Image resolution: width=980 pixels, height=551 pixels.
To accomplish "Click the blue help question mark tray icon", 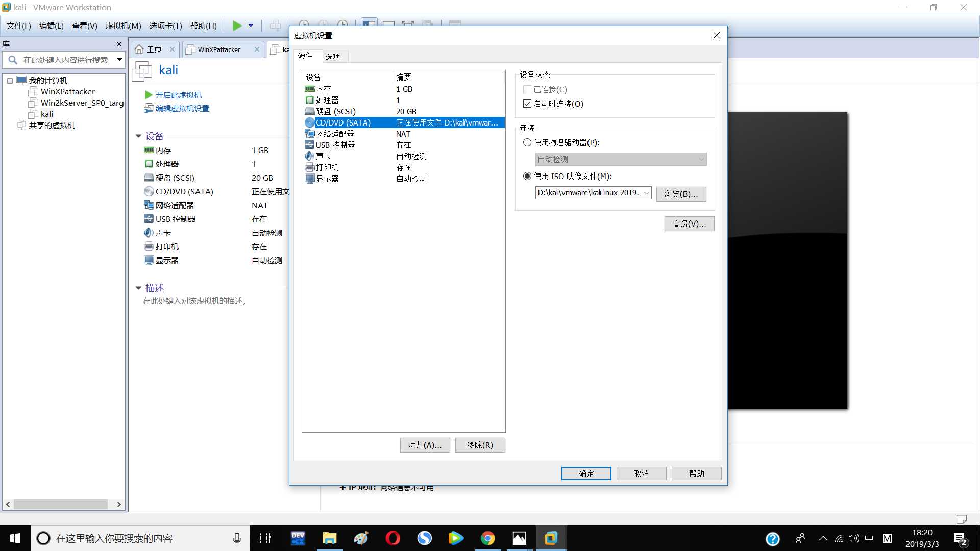I will 773,539.
